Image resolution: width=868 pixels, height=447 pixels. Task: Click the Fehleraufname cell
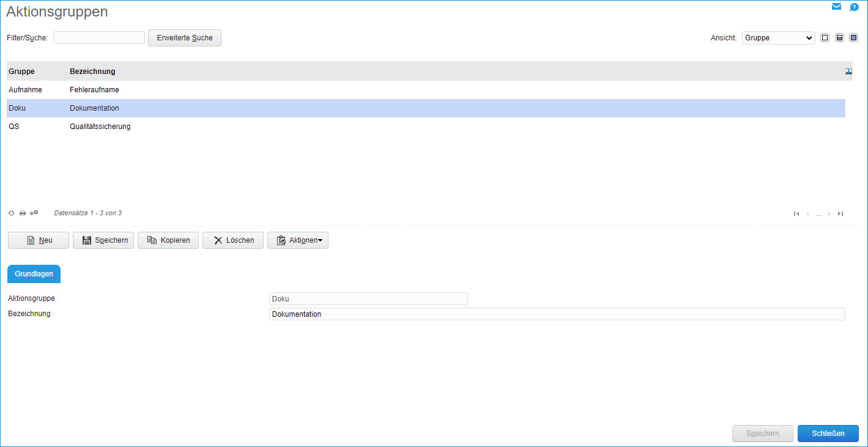click(94, 90)
